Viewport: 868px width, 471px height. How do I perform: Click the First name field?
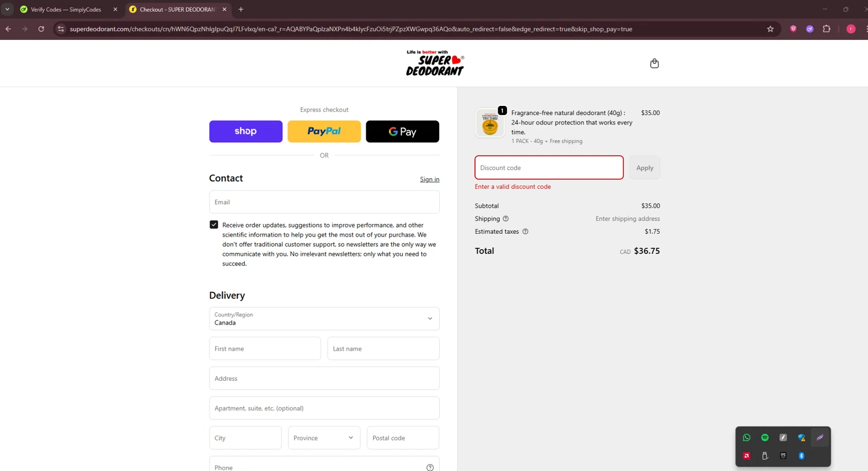click(265, 349)
